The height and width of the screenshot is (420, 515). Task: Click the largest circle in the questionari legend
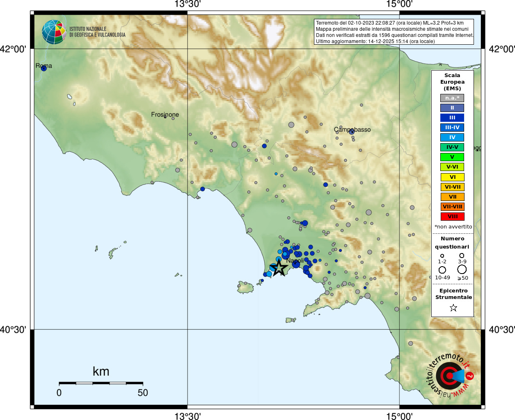tap(462, 269)
